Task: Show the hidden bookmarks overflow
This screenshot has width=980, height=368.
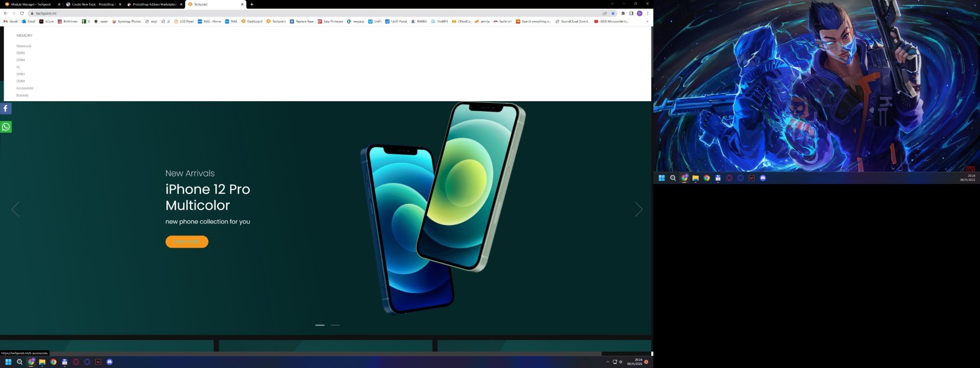Action: 647,21
